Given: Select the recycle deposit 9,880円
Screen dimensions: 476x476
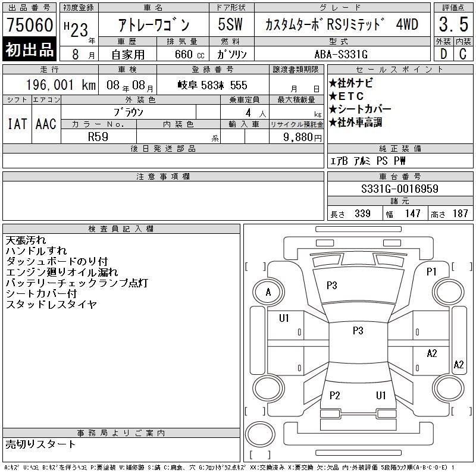Looking at the screenshot, I should pos(302,137).
